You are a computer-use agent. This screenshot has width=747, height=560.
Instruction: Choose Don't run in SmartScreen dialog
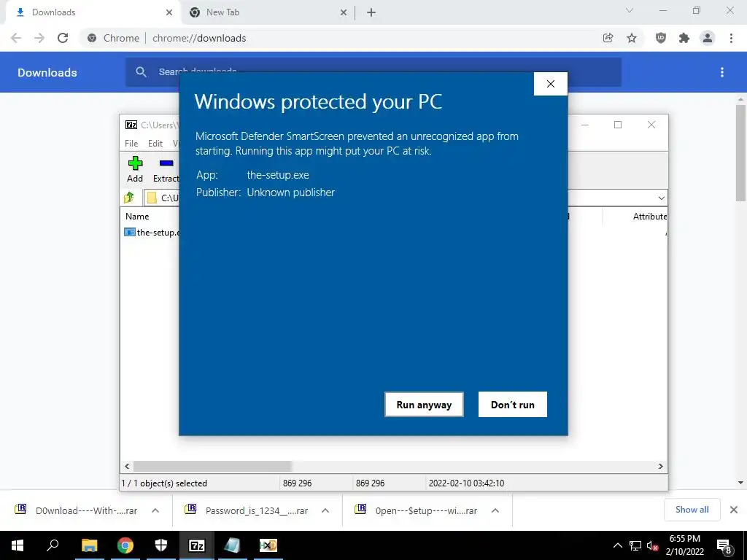pos(513,404)
